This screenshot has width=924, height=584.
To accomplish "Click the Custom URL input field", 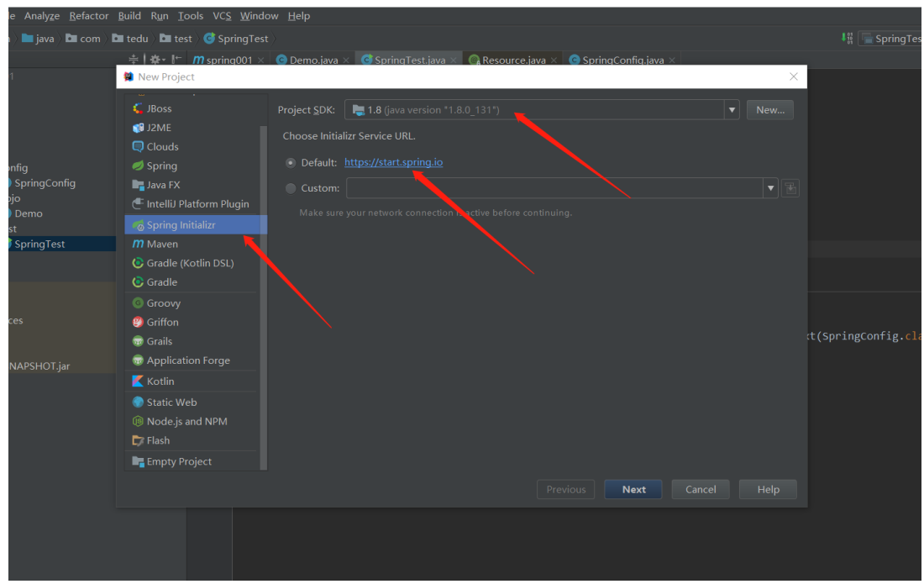I will coord(554,188).
